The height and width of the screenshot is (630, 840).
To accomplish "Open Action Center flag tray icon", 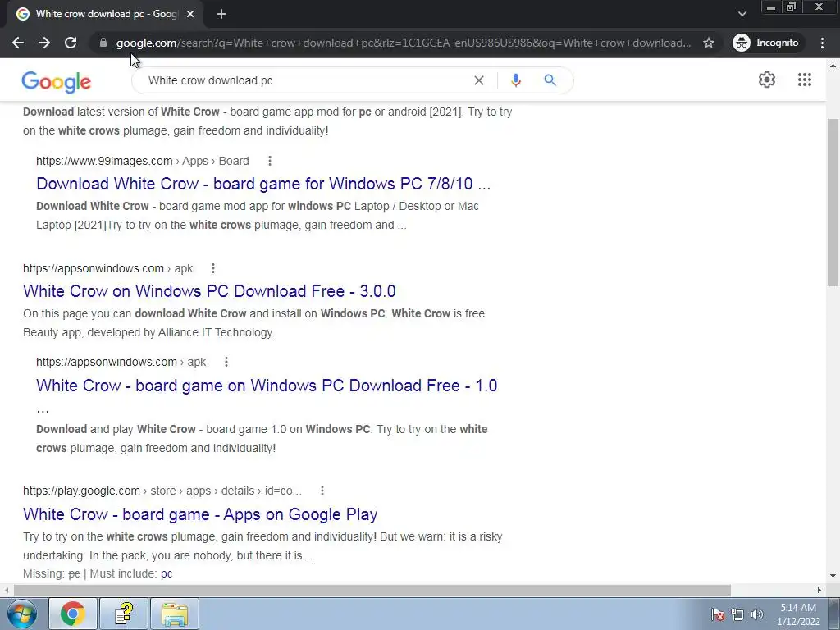I will pyautogui.click(x=718, y=614).
